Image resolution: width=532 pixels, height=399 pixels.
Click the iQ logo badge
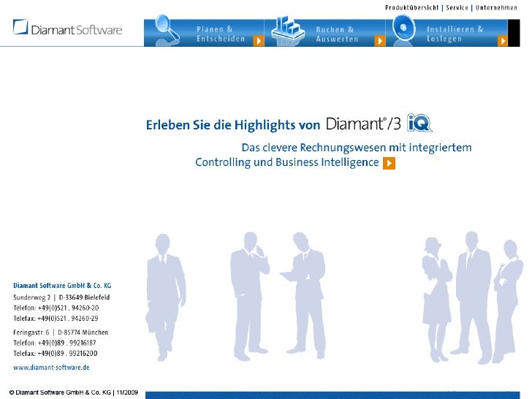tap(419, 123)
